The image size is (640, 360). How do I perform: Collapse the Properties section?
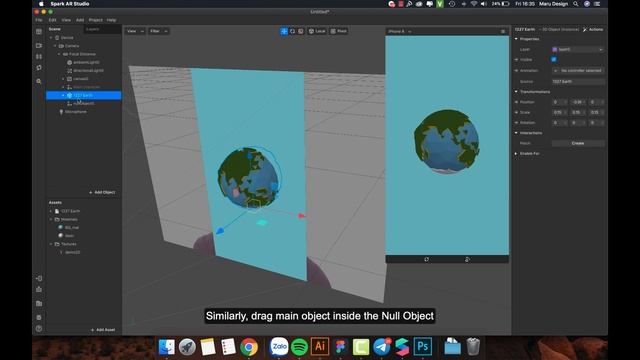point(516,39)
